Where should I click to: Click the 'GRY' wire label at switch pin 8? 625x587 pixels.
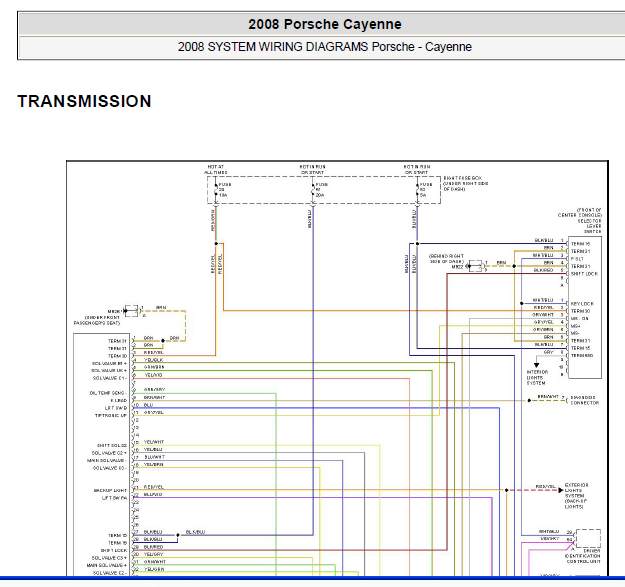548,352
